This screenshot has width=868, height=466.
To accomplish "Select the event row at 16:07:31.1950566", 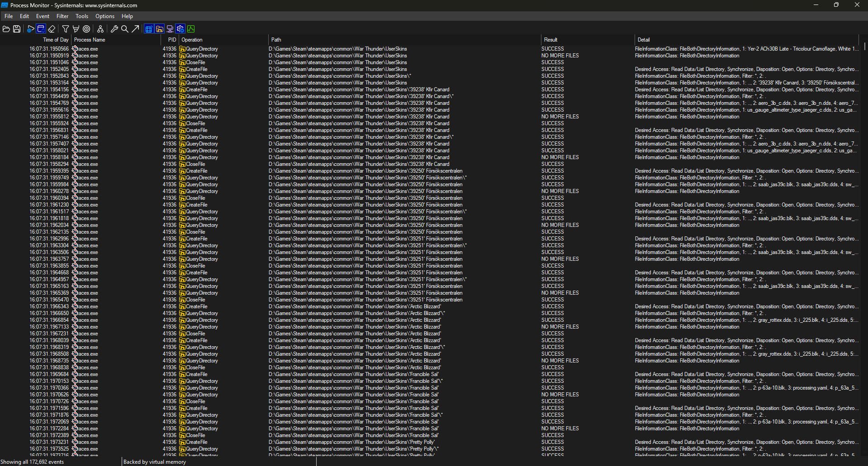I will [430, 49].
